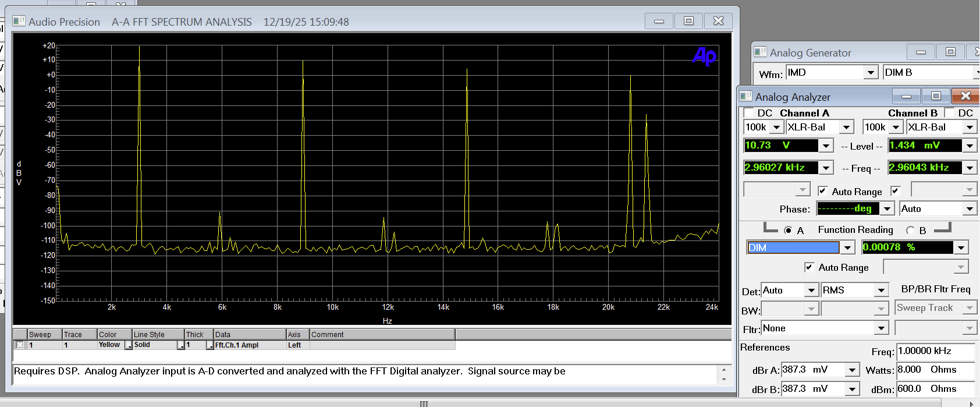Open Channel A 100k impedance dropdown
This screenshot has width=980, height=407.
[776, 127]
